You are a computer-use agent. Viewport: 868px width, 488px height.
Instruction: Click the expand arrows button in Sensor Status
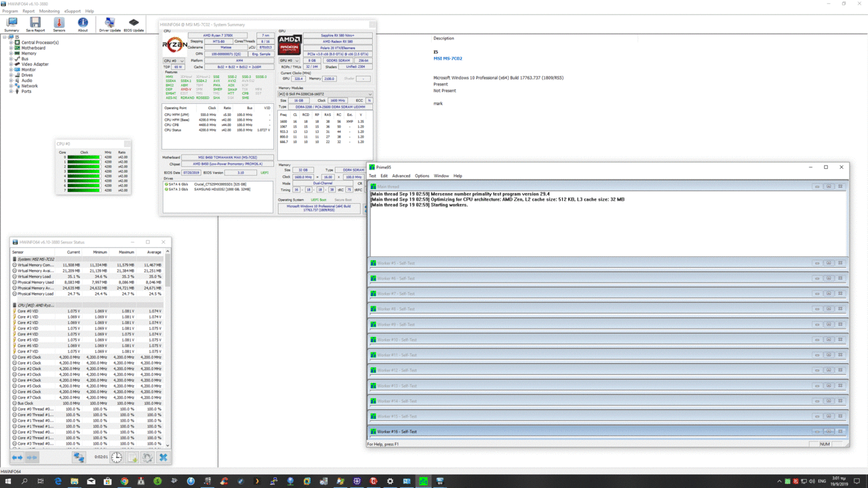tap(18, 457)
